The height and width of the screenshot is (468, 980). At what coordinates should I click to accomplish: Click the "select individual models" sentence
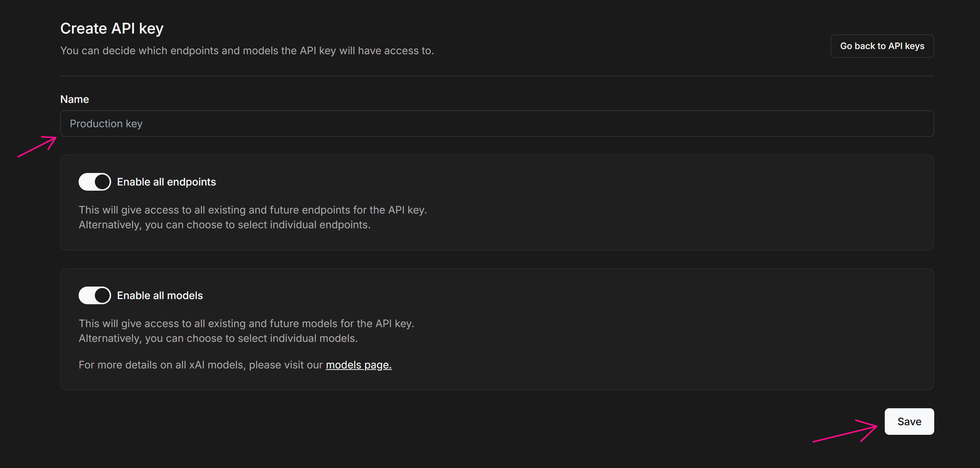pos(218,338)
